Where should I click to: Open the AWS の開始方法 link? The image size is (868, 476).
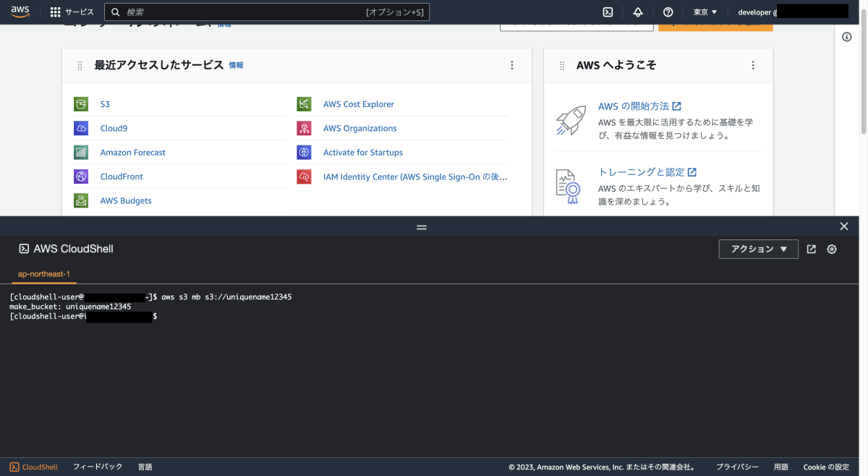(639, 106)
